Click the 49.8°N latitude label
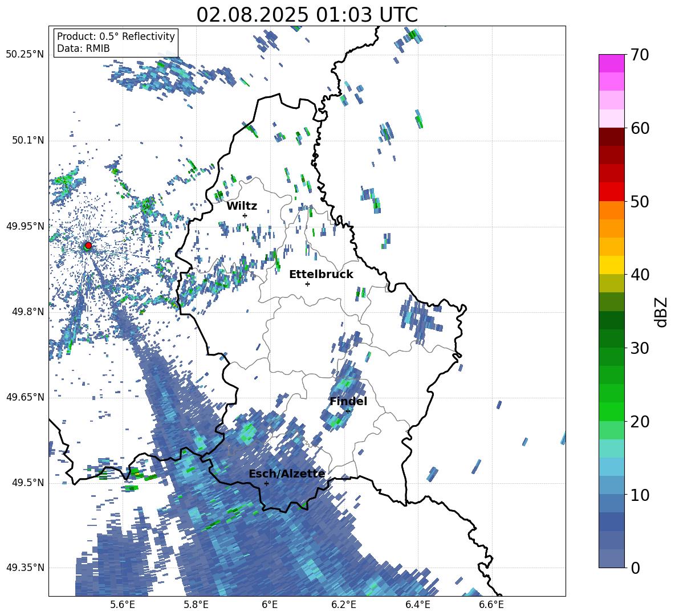The width and height of the screenshot is (675, 616). click(x=27, y=312)
